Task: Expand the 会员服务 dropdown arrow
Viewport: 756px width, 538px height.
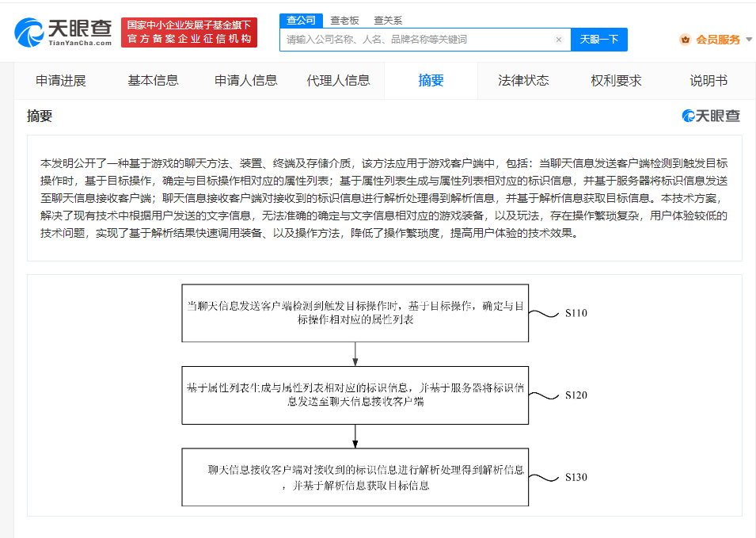Action: 749,40
